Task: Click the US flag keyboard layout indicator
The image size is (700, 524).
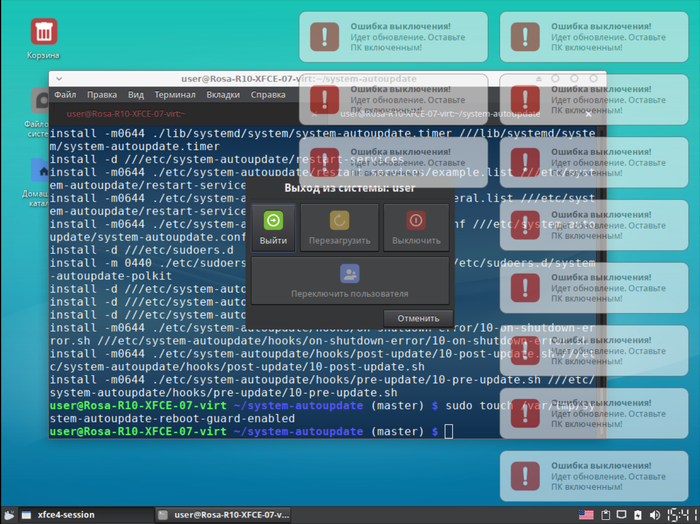Action: [586, 515]
